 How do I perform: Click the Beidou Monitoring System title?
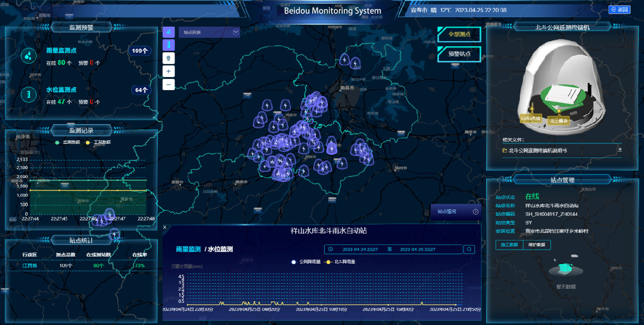(333, 11)
